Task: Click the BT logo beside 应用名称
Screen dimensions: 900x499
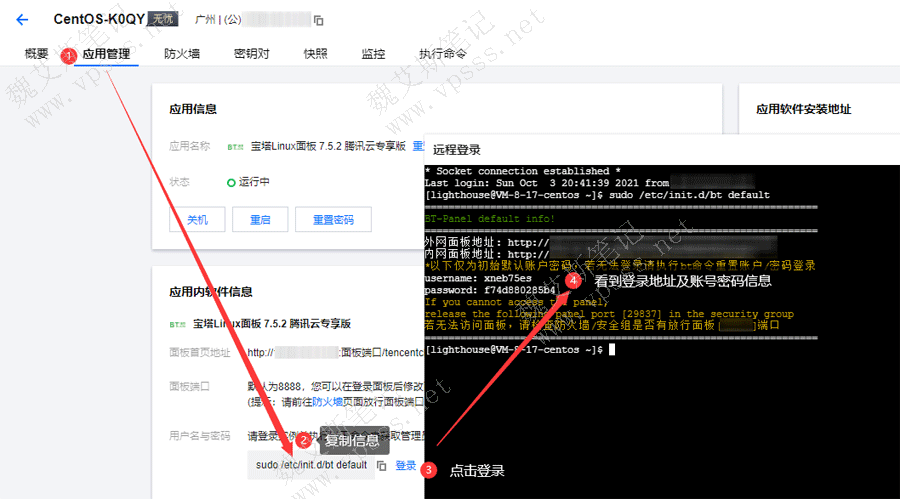Action: pyautogui.click(x=234, y=146)
